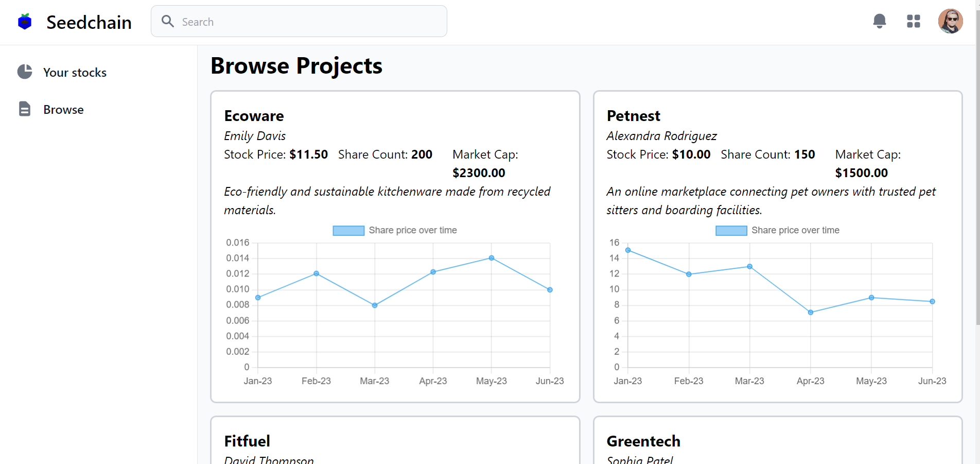
Task: Open the Fitfuel project card
Action: click(x=247, y=441)
